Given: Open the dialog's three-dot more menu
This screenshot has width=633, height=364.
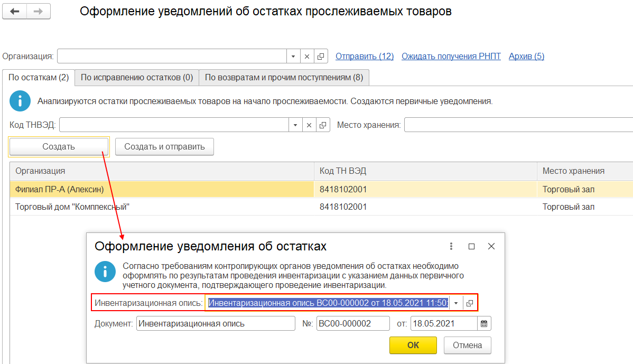Looking at the screenshot, I should [x=451, y=246].
